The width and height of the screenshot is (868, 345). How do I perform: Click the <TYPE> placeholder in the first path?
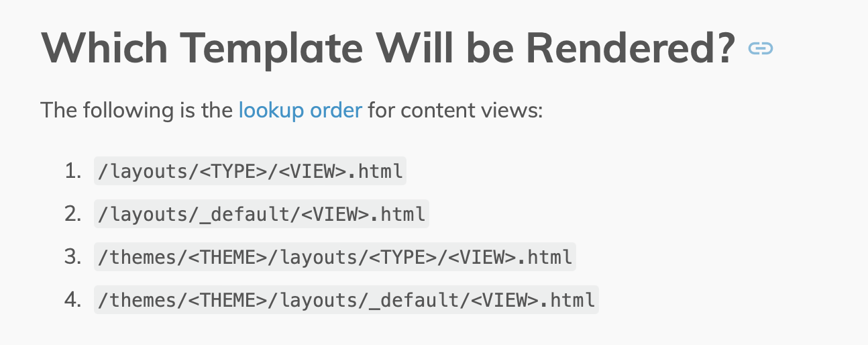232,172
